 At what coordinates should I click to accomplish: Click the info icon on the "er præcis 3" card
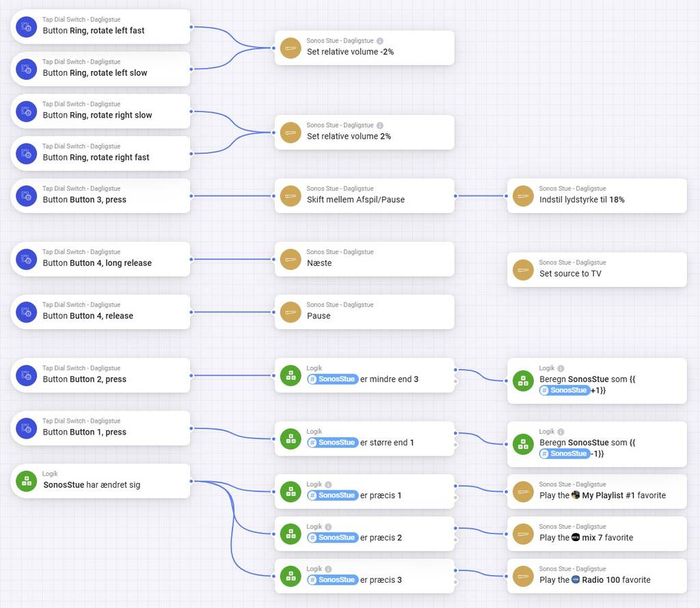(328, 569)
